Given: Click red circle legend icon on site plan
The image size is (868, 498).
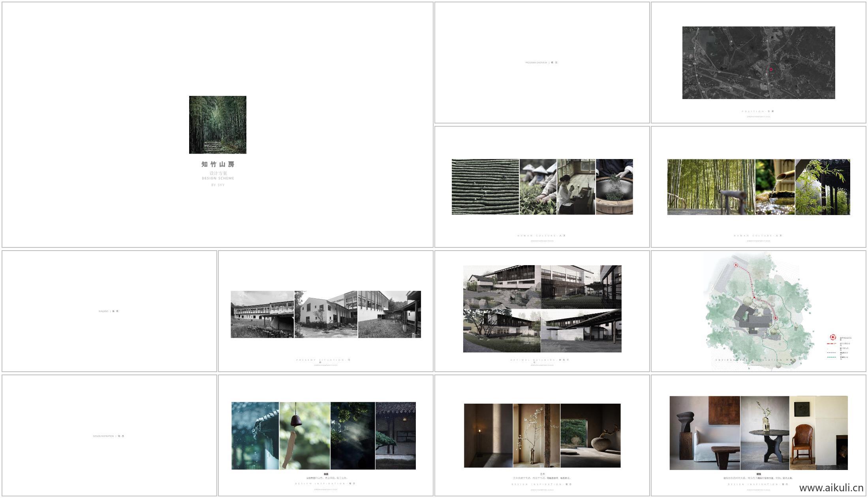Looking at the screenshot, I should tap(832, 337).
